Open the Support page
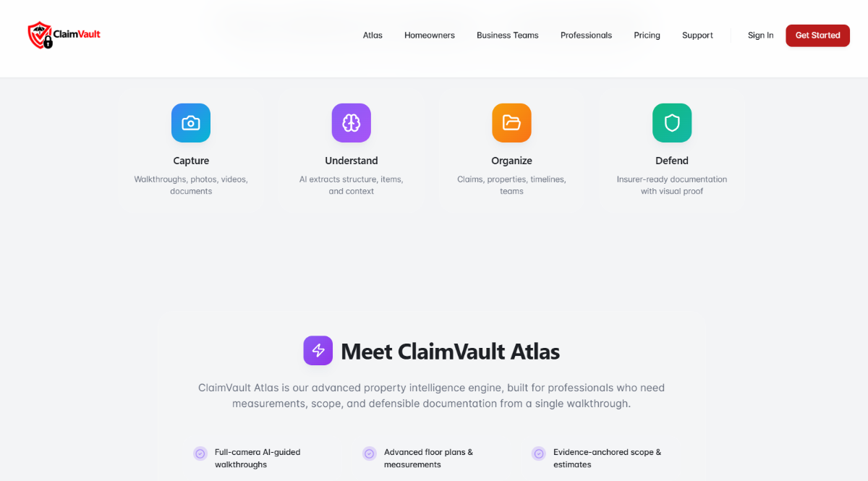Image resolution: width=868 pixels, height=481 pixels. 697,35
